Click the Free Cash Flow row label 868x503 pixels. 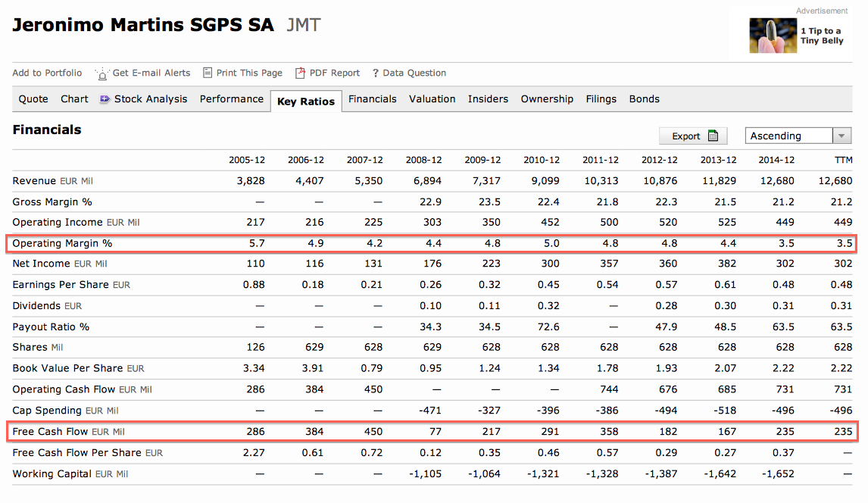coord(50,432)
